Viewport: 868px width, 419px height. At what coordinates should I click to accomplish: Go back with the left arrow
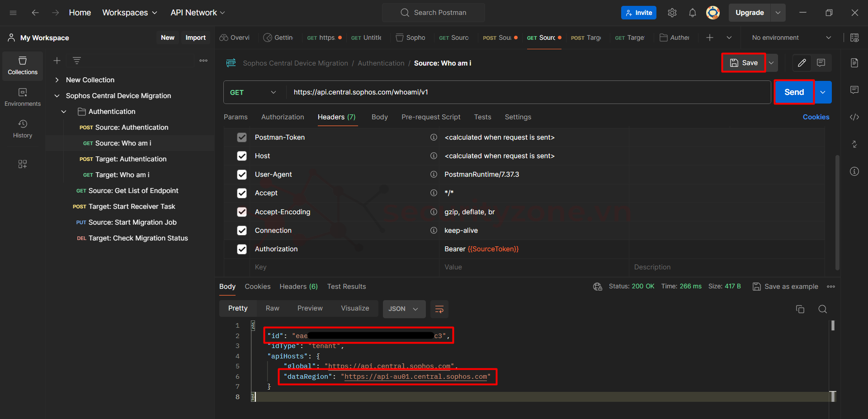[x=35, y=13]
